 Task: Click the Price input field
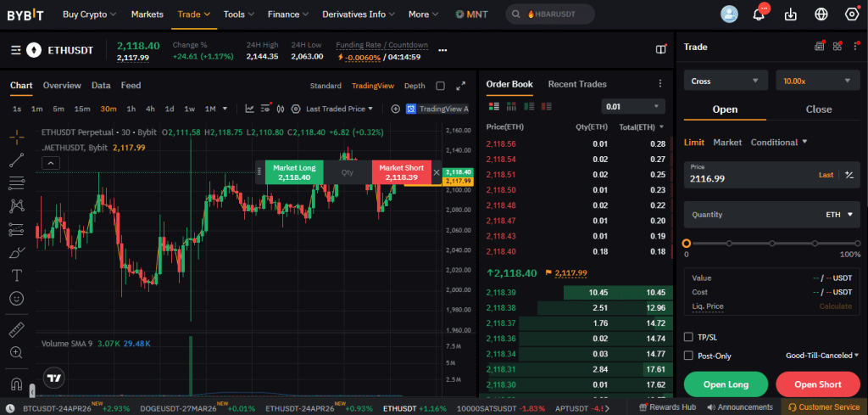[771, 175]
